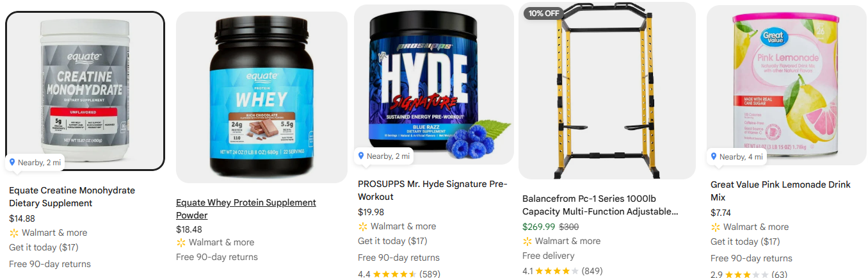Click the Walmart spark icon under whey protein price
Screen dimensions: 868x278
click(181, 243)
